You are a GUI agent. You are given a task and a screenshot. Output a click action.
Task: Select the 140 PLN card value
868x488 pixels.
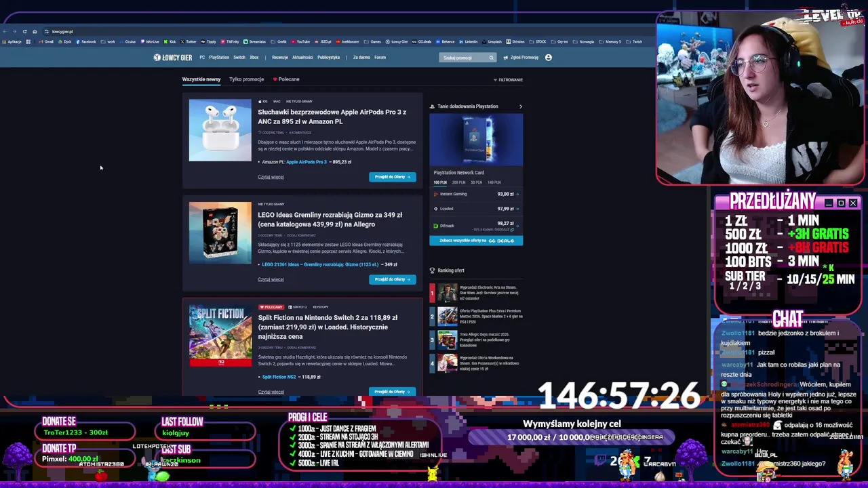click(494, 182)
